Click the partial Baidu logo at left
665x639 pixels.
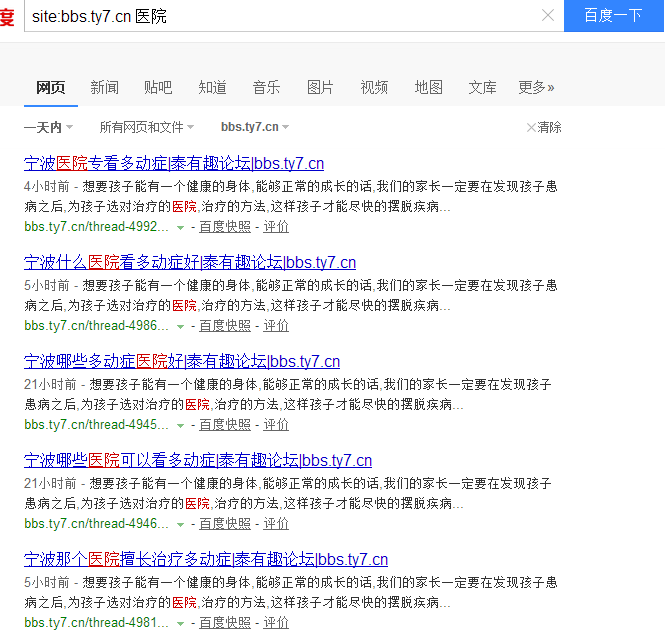(x=7, y=16)
